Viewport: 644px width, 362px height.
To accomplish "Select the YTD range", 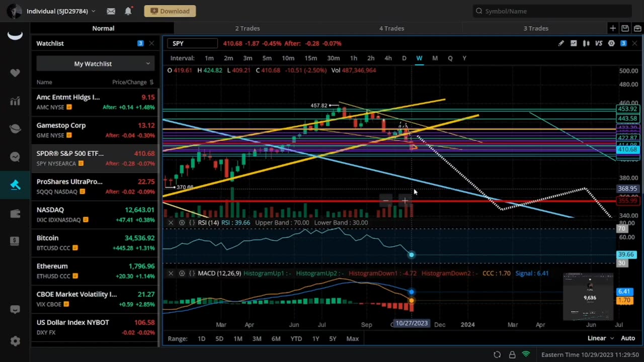I will point(296,338).
